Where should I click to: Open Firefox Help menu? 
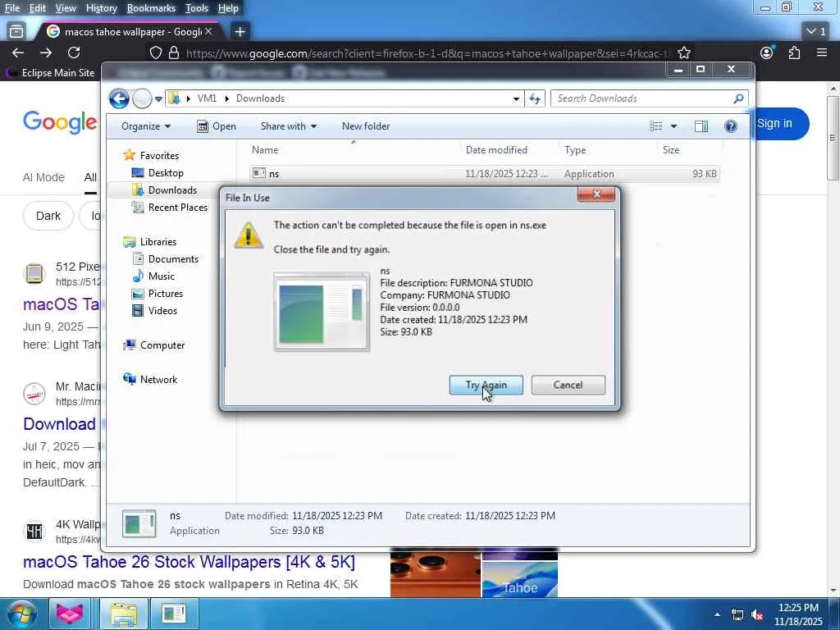click(228, 8)
